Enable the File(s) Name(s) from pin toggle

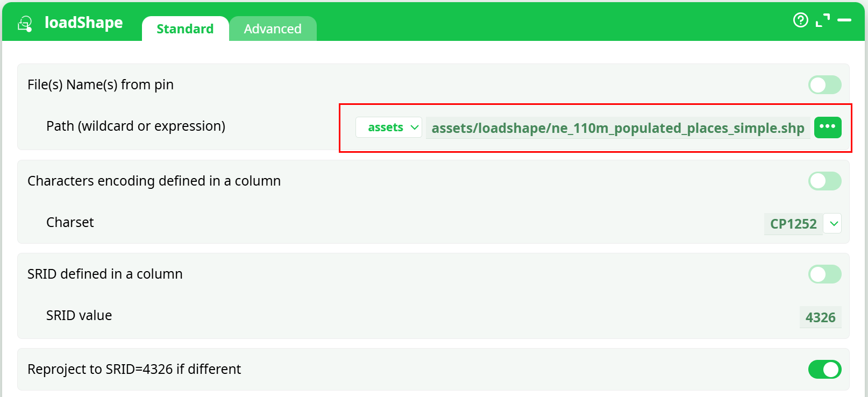point(824,84)
